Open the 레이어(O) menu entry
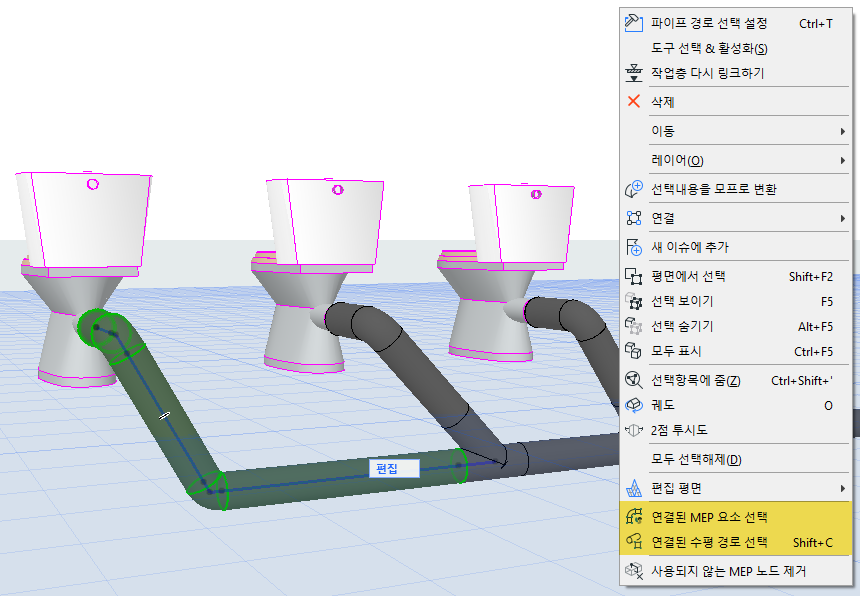 point(735,161)
